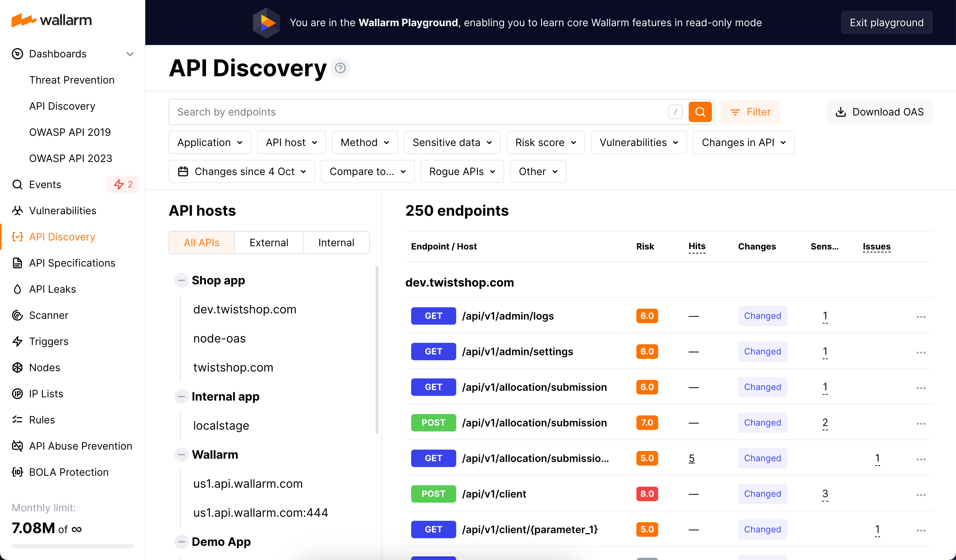Open the ellipsis menu on /api/v1/client row
This screenshot has width=956, height=560.
point(921,494)
